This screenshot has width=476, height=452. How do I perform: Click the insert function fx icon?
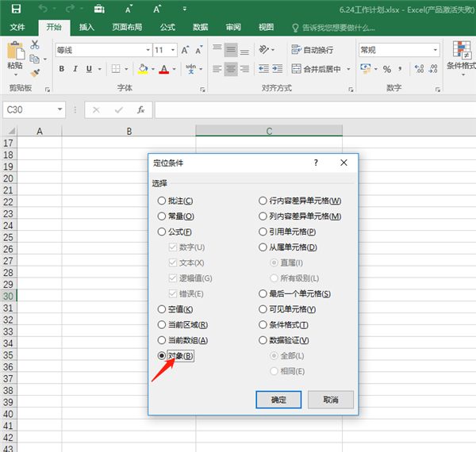pos(141,110)
